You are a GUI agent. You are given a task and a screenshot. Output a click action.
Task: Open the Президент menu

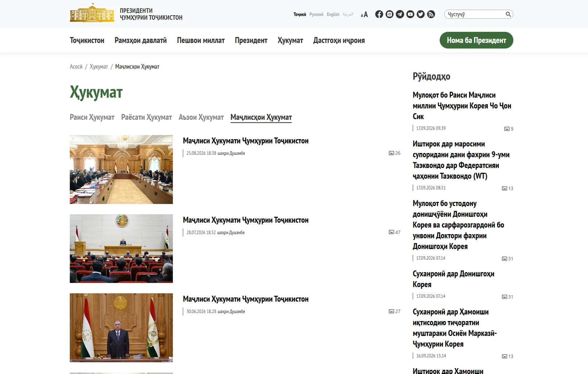(251, 41)
